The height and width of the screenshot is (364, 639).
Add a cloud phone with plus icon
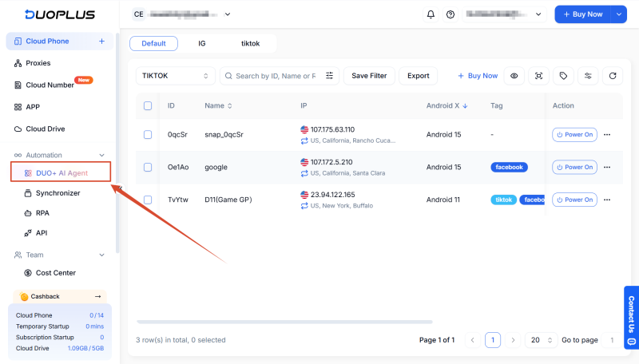[101, 42]
